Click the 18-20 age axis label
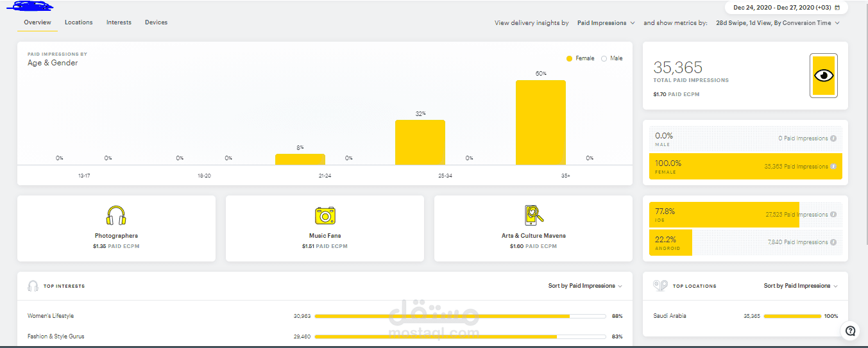This screenshot has height=348, width=868. tap(204, 176)
